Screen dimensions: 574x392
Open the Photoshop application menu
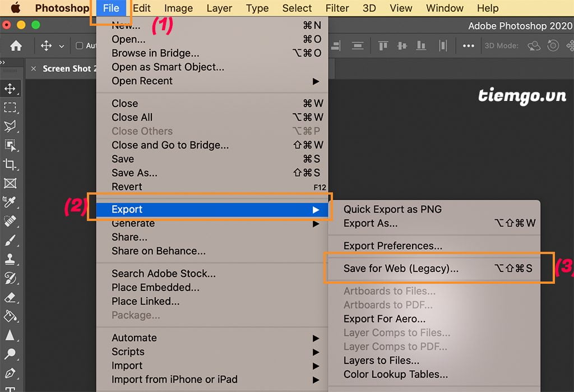(x=62, y=8)
